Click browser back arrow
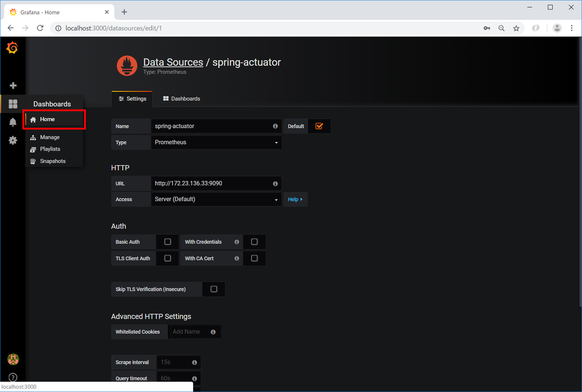The image size is (582, 392). [11, 28]
